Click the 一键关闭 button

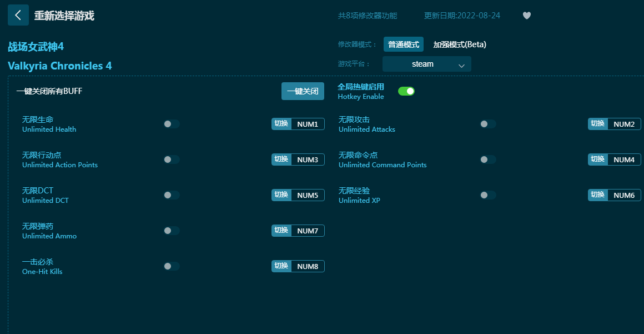click(303, 91)
